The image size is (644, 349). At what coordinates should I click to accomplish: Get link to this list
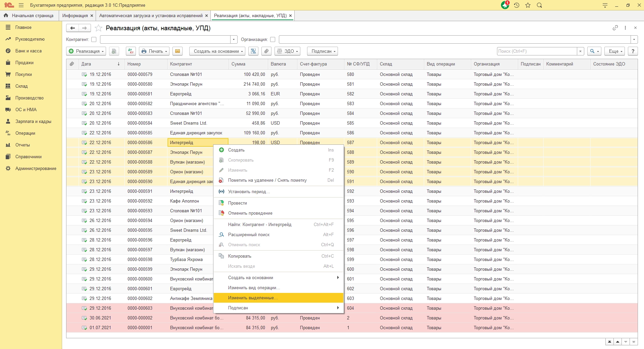tap(615, 28)
